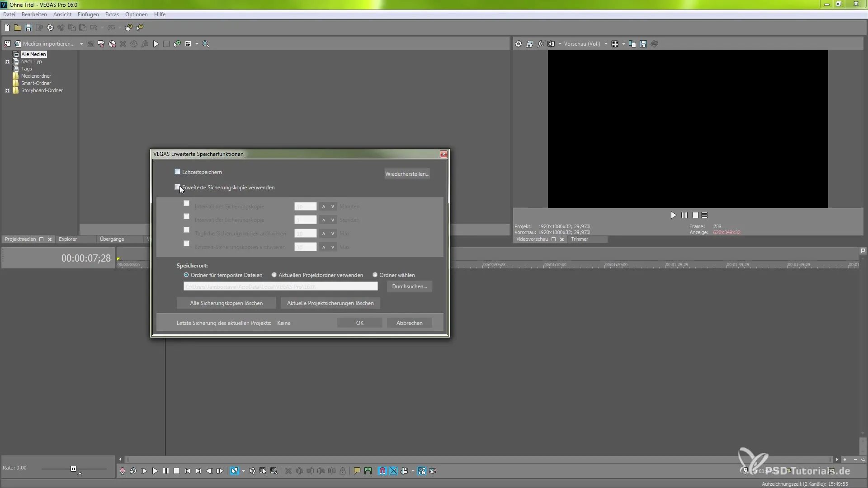Open the Bearbeiten menu
Viewport: 868px width, 488px height.
click(34, 14)
